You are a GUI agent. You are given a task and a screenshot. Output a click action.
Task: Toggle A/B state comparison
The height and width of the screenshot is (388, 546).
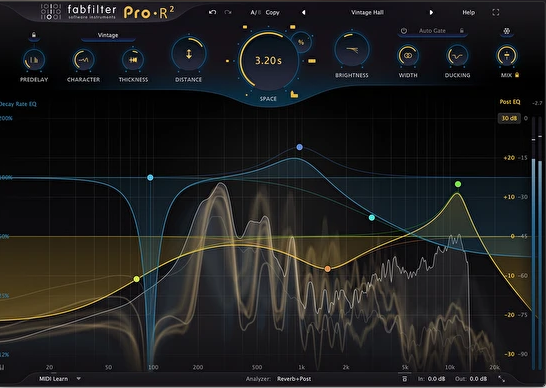(255, 13)
